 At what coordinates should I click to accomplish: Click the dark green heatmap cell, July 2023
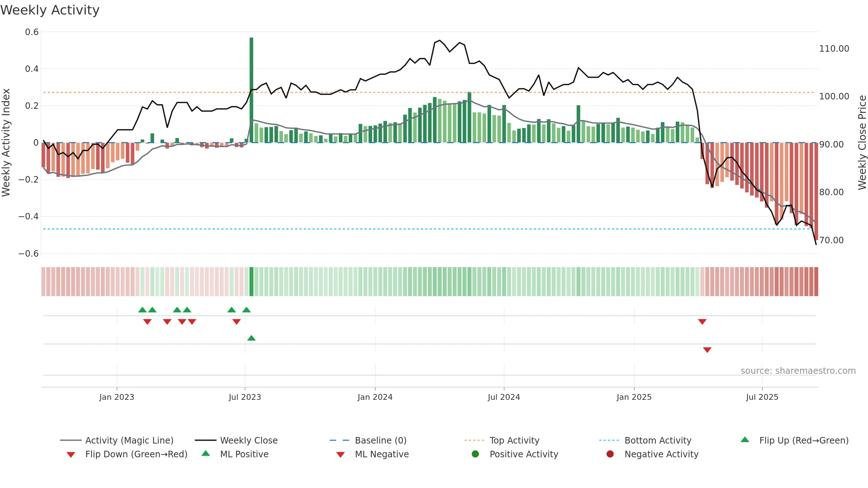(251, 282)
